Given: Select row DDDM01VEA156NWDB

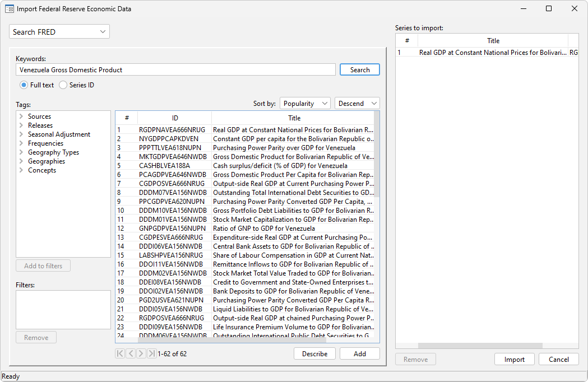Looking at the screenshot, I should pyautogui.click(x=245, y=220).
